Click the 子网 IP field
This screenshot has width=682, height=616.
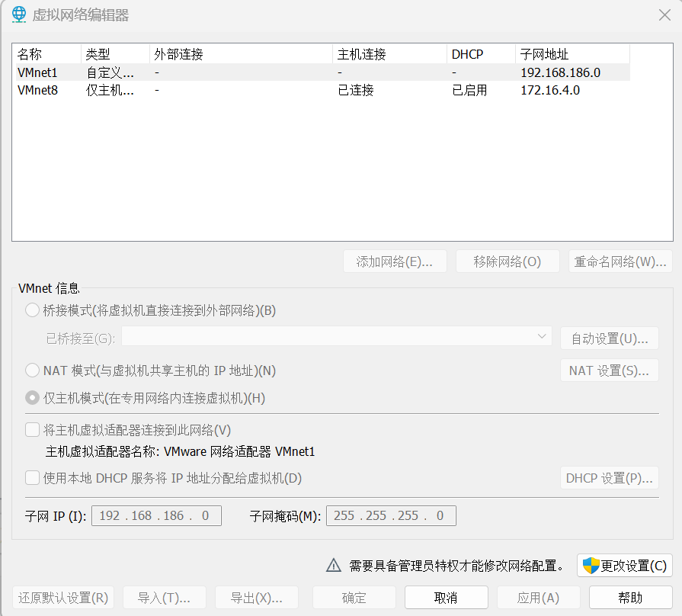pyautogui.click(x=156, y=515)
